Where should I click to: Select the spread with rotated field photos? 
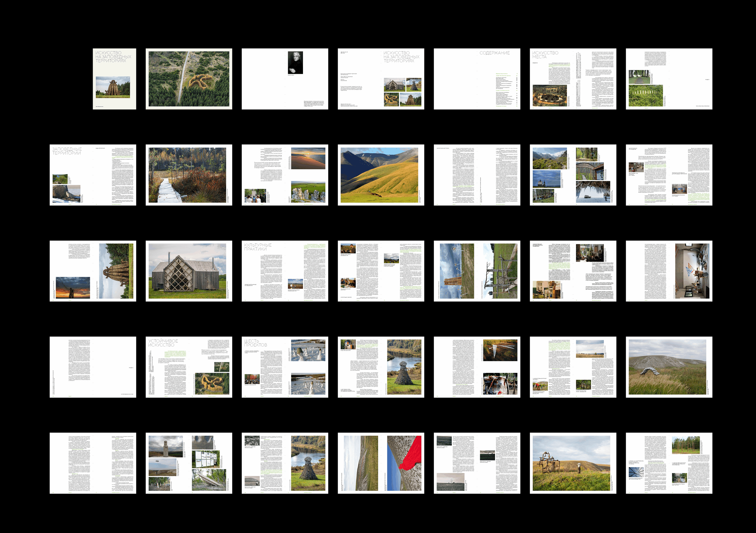pos(477,271)
